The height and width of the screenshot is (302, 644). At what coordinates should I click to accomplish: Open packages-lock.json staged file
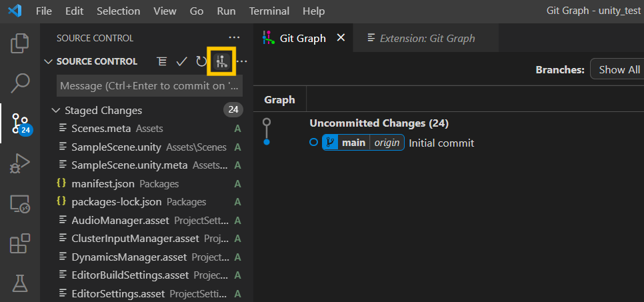click(147, 202)
